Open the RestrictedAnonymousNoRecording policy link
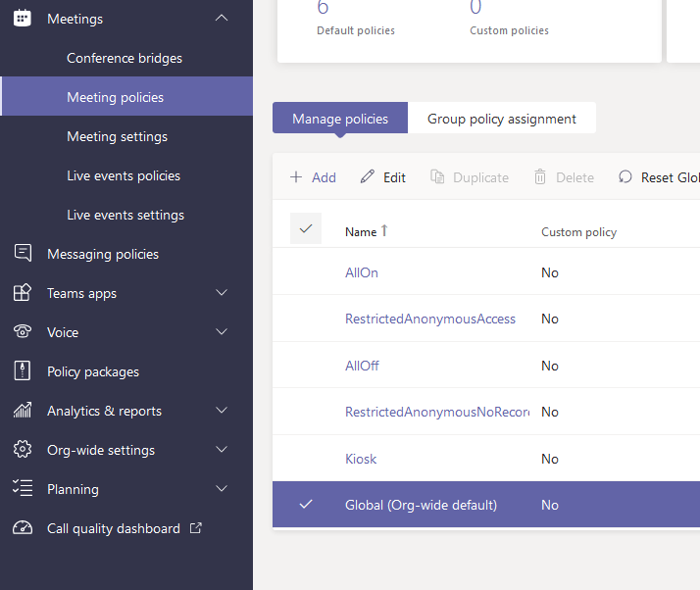Screen dimensions: 700x590 [x=437, y=412]
